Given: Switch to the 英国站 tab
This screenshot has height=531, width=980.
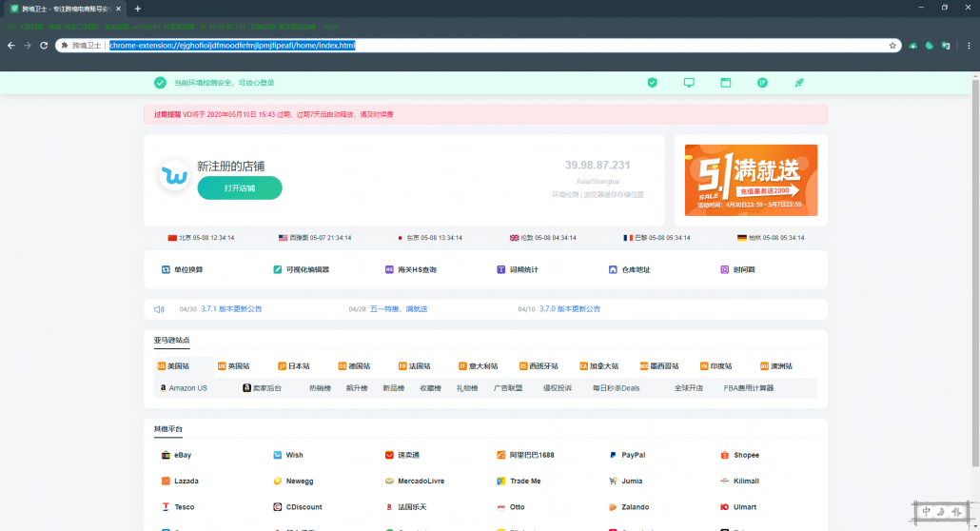Looking at the screenshot, I should [x=234, y=365].
